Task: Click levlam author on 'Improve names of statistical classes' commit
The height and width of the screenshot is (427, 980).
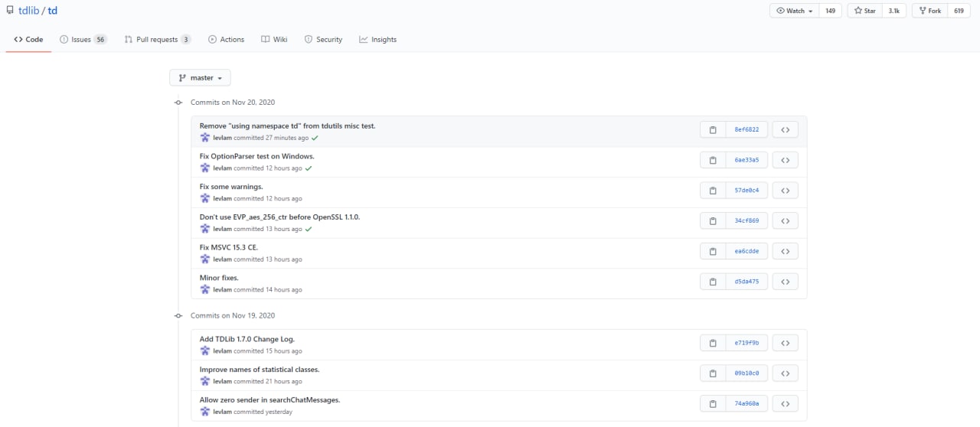Action: pos(222,381)
